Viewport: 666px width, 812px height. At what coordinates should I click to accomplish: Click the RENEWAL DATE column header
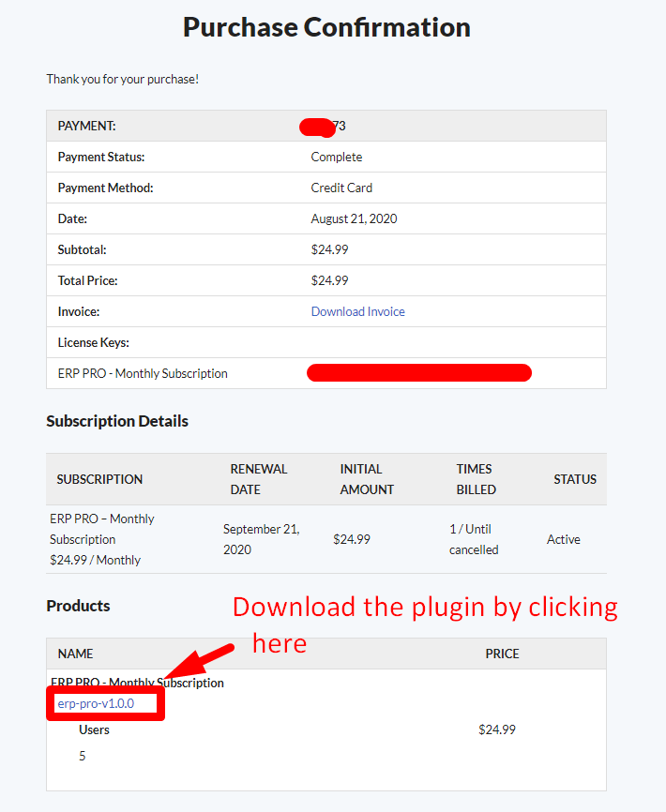(x=258, y=479)
